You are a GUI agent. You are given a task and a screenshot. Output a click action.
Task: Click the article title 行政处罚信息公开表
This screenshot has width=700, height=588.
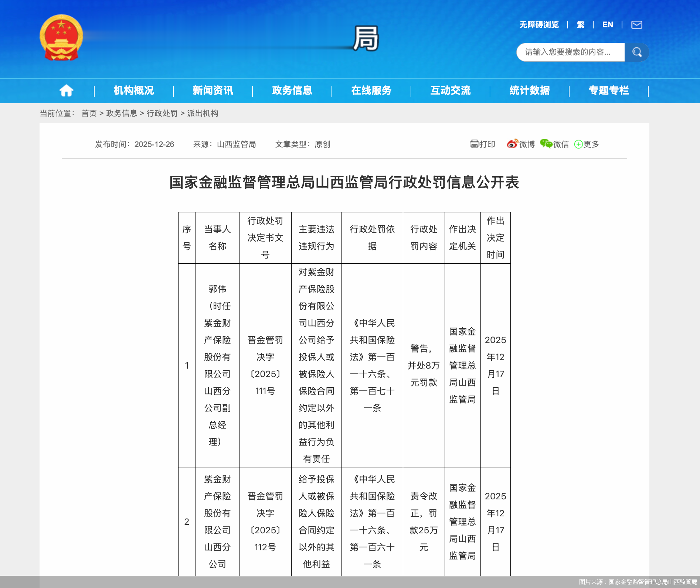pyautogui.click(x=344, y=182)
